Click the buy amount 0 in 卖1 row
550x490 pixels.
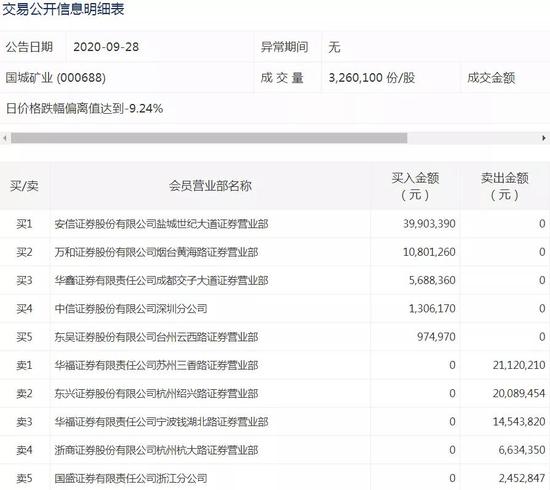coord(452,365)
